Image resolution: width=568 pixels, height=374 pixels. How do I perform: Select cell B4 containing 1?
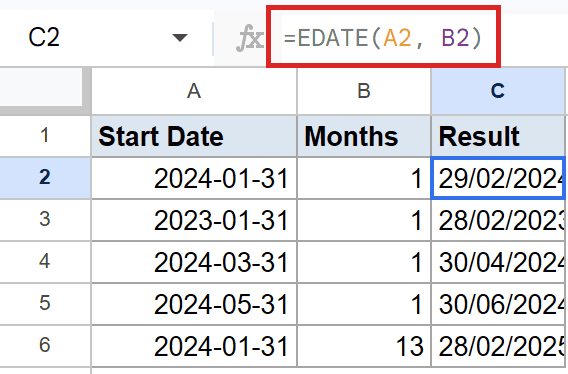(x=364, y=262)
